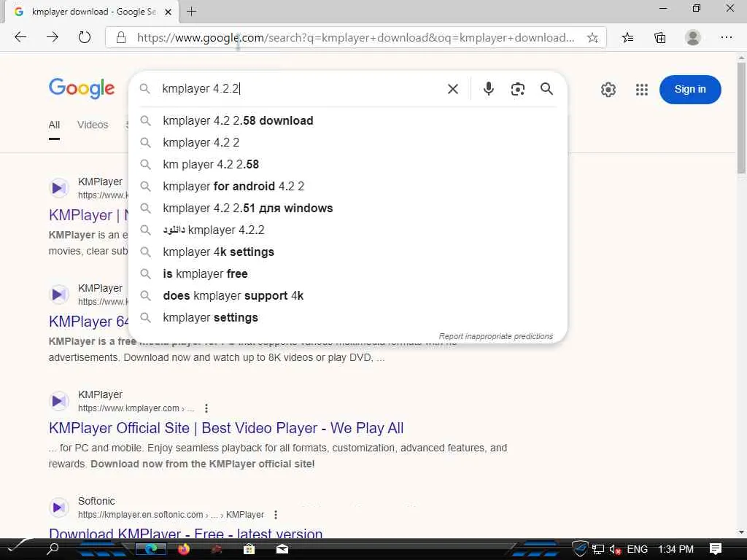The height and width of the screenshot is (560, 747).
Task: Open the browser profile avatar
Action: [693, 38]
